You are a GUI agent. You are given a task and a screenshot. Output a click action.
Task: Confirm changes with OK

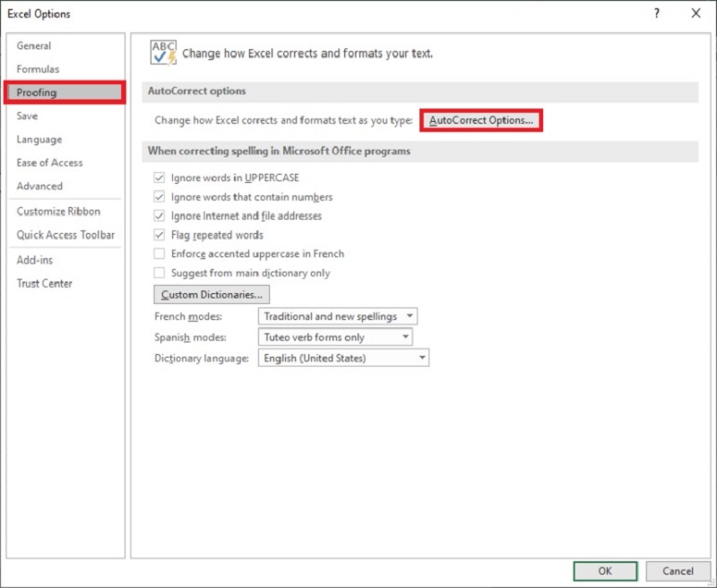point(604,571)
